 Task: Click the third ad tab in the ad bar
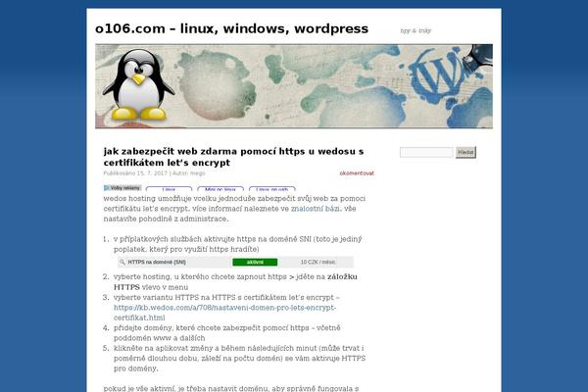(x=271, y=189)
